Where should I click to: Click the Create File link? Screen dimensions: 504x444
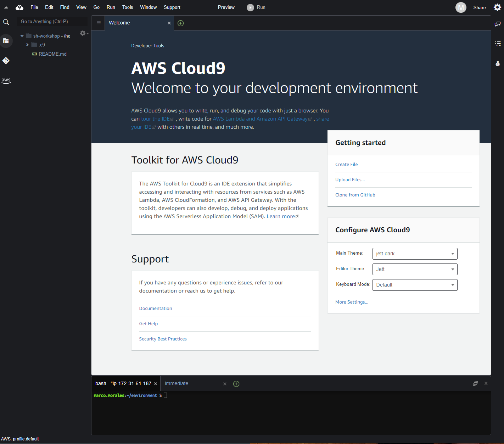point(346,165)
